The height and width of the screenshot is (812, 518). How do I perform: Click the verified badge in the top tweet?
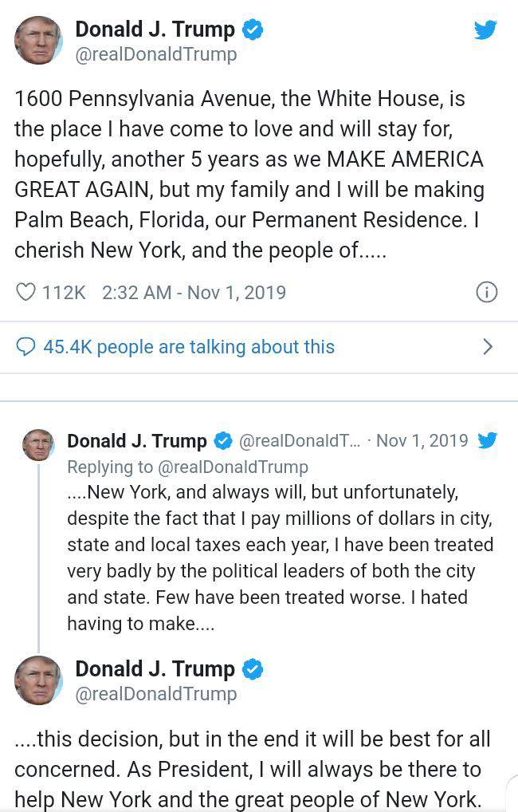253,30
